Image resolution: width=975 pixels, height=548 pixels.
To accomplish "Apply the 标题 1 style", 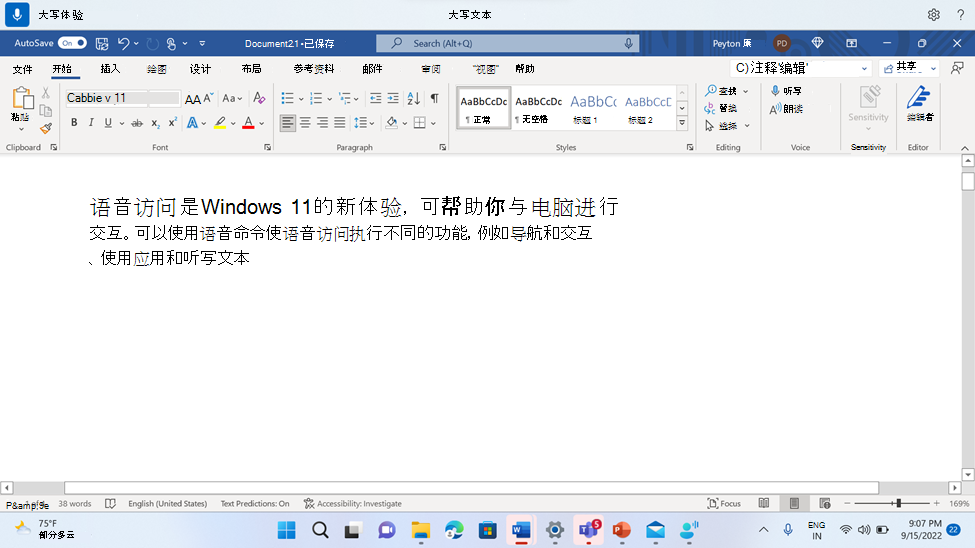I will click(593, 108).
